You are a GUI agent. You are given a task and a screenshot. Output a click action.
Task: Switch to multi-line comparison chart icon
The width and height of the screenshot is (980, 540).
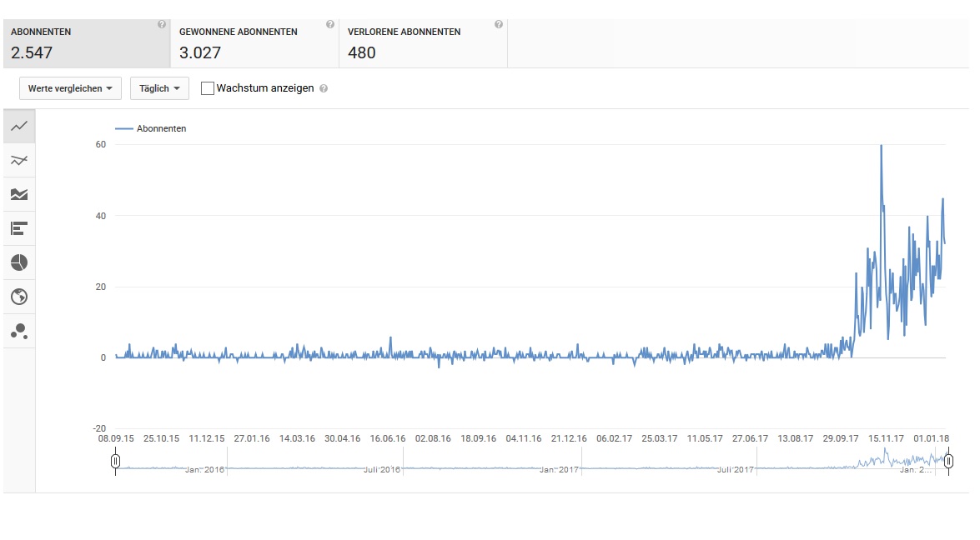click(x=19, y=160)
